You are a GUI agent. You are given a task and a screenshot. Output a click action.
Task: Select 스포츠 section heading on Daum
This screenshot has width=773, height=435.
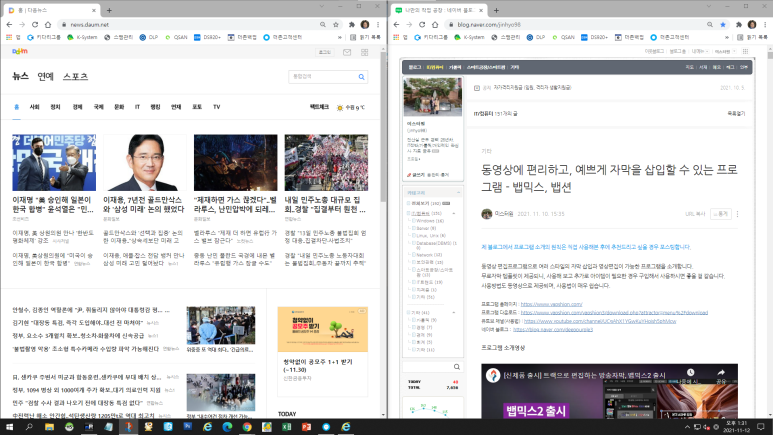pyautogui.click(x=75, y=76)
